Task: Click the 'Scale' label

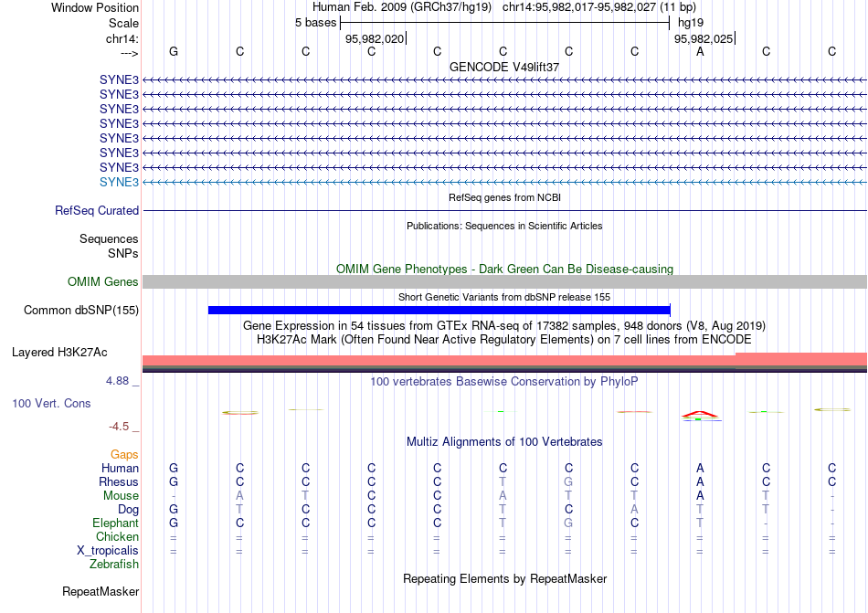Action: tap(124, 23)
